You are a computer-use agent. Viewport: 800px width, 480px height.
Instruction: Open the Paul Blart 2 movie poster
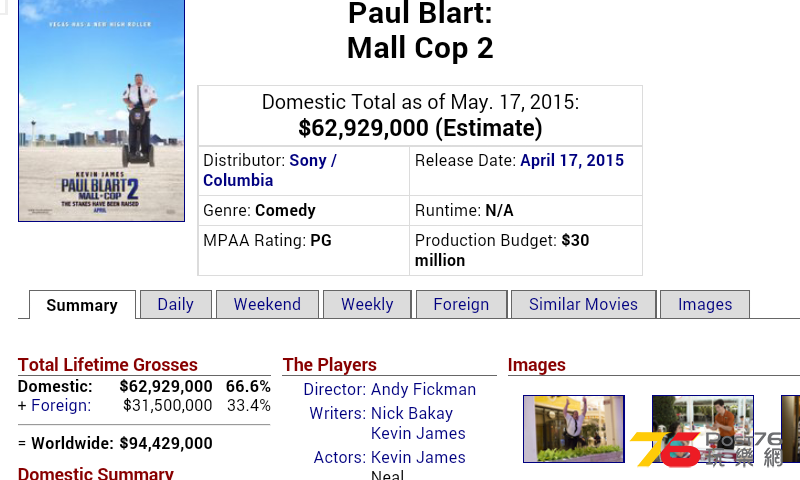(x=102, y=110)
